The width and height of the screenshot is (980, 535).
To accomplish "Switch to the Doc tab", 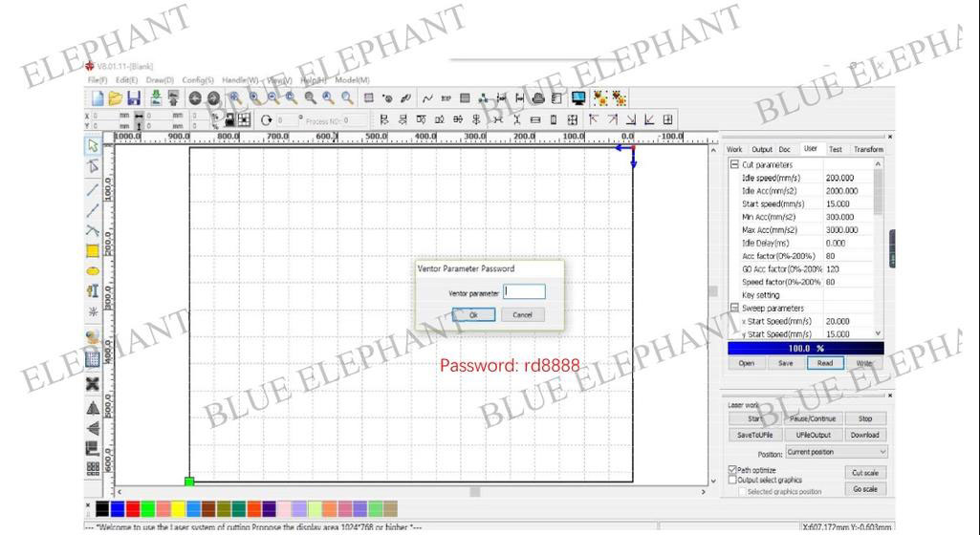I will point(784,150).
